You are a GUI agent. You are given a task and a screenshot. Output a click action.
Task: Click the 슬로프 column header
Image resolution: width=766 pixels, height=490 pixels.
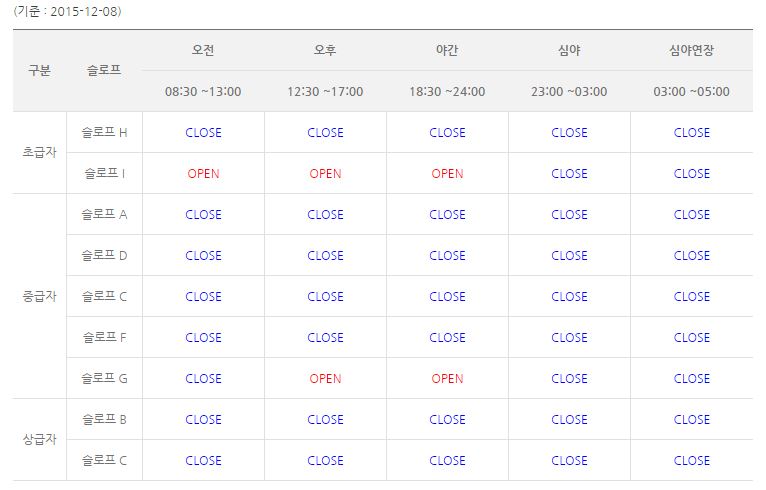coord(104,71)
